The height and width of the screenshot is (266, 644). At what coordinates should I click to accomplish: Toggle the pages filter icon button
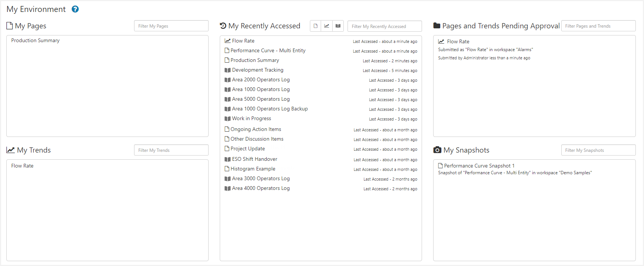(x=315, y=26)
